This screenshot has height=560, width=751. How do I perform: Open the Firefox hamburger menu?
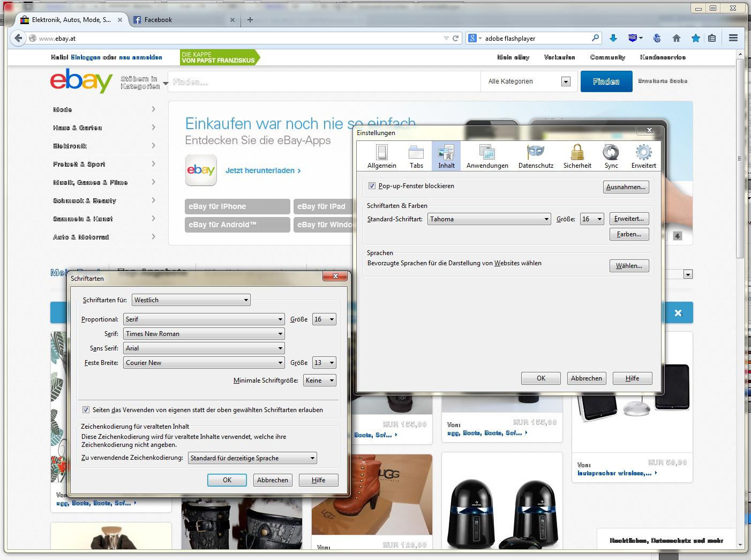pyautogui.click(x=733, y=38)
